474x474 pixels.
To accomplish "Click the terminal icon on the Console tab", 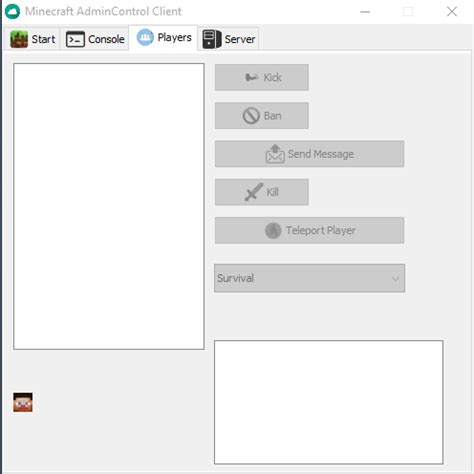I will pyautogui.click(x=75, y=39).
